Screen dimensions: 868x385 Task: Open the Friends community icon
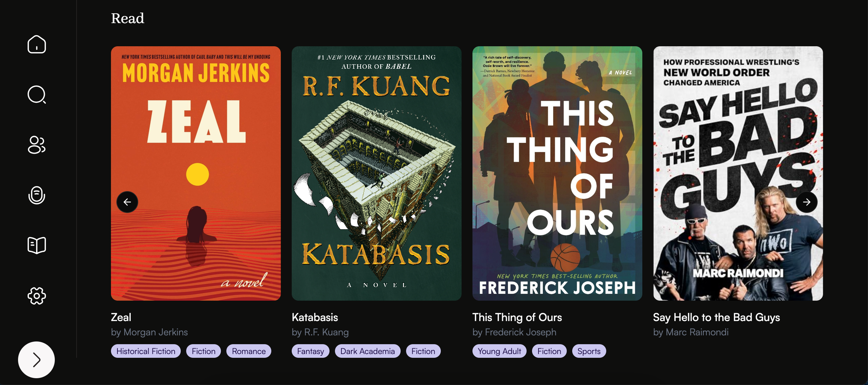pyautogui.click(x=37, y=145)
